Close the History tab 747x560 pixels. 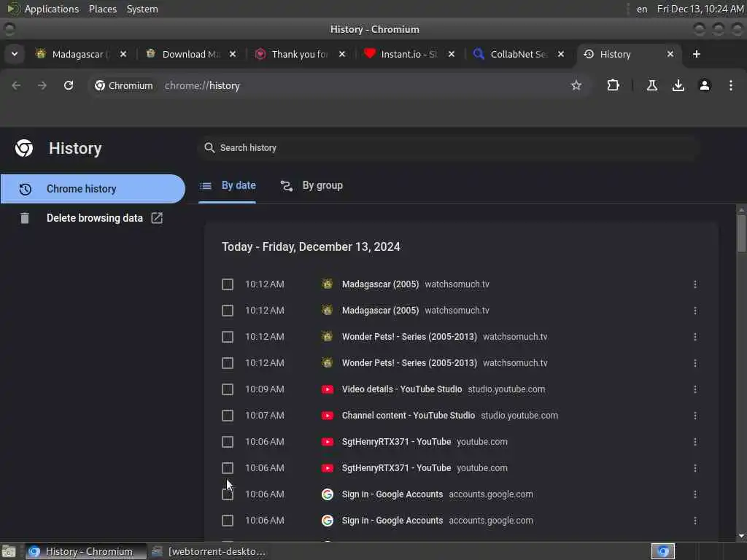click(670, 54)
